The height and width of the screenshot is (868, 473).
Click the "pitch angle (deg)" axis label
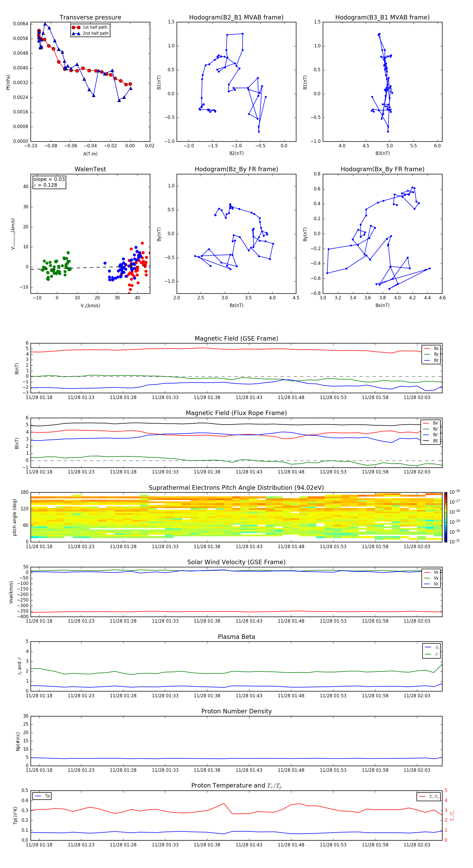tap(14, 517)
